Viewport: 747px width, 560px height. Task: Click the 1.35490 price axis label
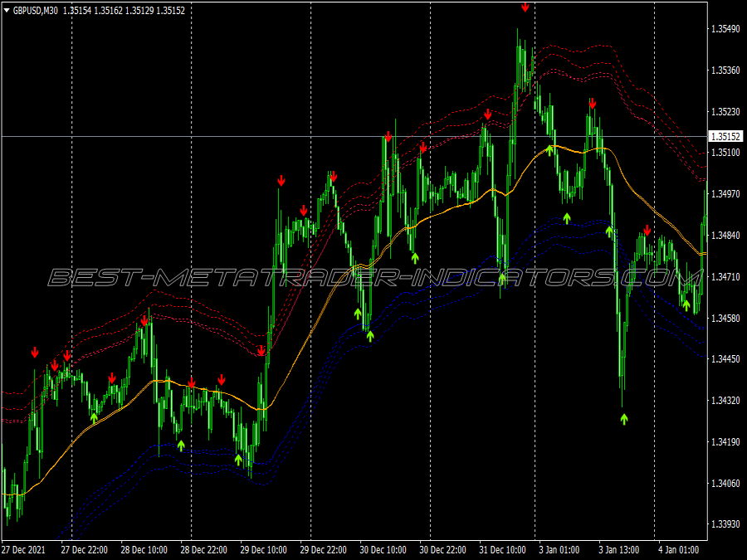pos(725,29)
